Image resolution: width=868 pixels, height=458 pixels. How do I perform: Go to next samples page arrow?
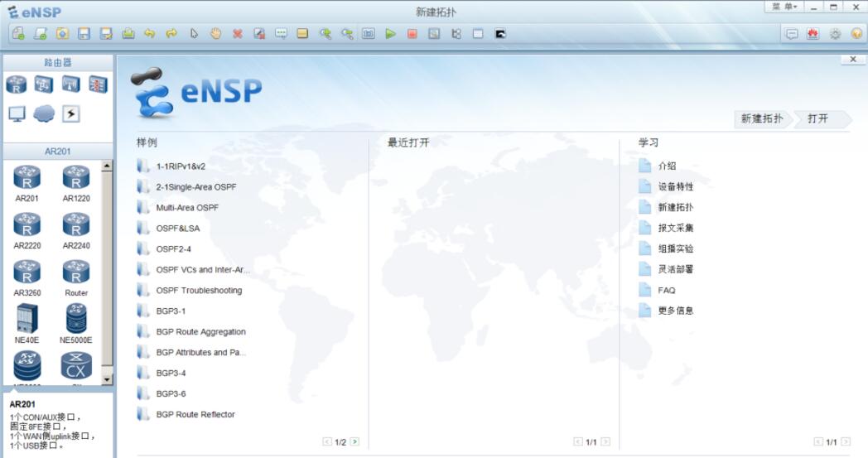pyautogui.click(x=354, y=441)
